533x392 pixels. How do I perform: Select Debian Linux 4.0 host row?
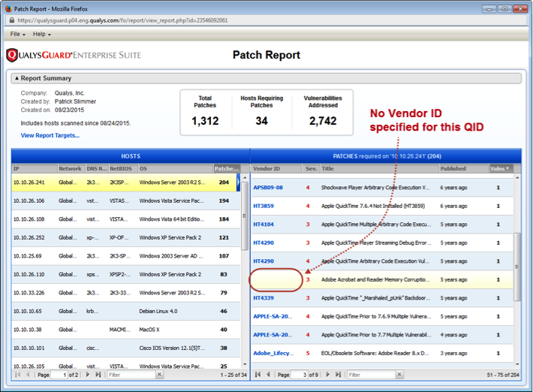tap(126, 311)
